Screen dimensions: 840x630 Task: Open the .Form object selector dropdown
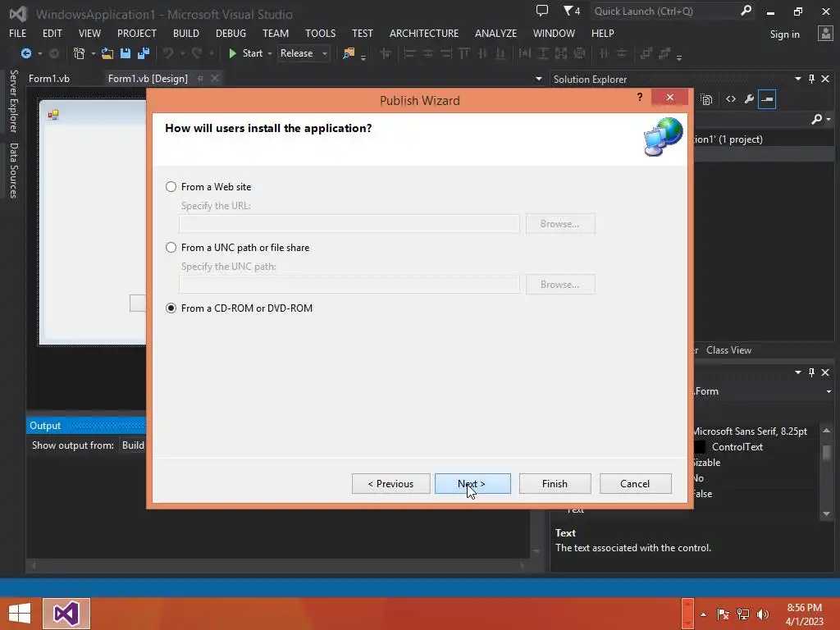click(829, 391)
